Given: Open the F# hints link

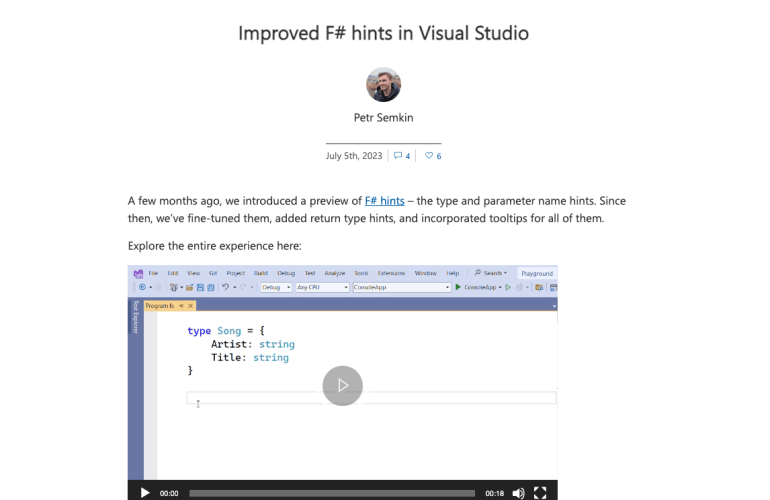Looking at the screenshot, I should tap(384, 201).
